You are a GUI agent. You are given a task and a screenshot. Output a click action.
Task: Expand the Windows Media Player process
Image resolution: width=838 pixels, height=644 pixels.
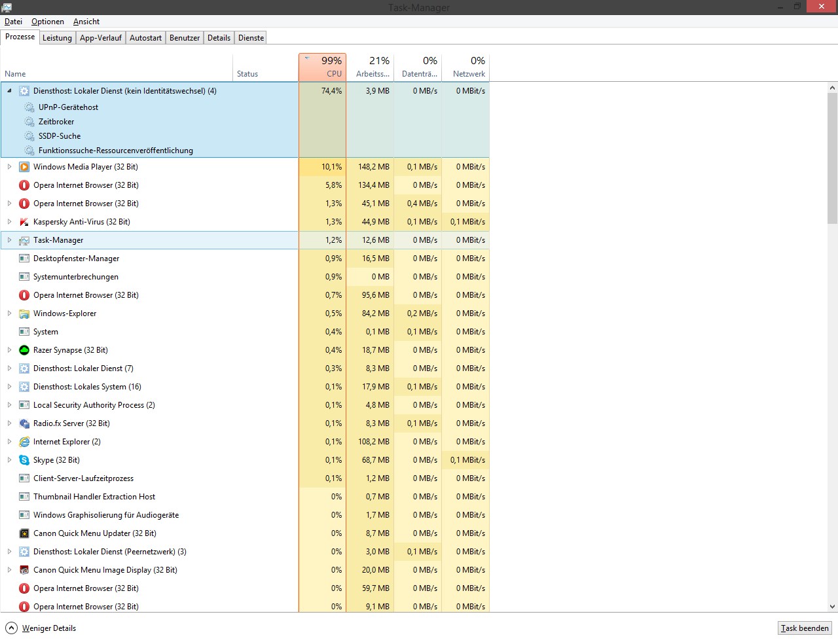pos(9,167)
